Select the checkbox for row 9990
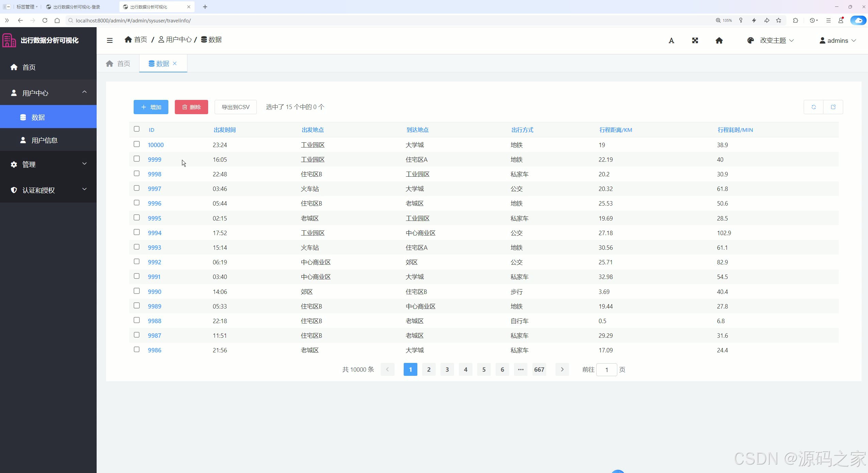The width and height of the screenshot is (868, 473). (x=137, y=291)
